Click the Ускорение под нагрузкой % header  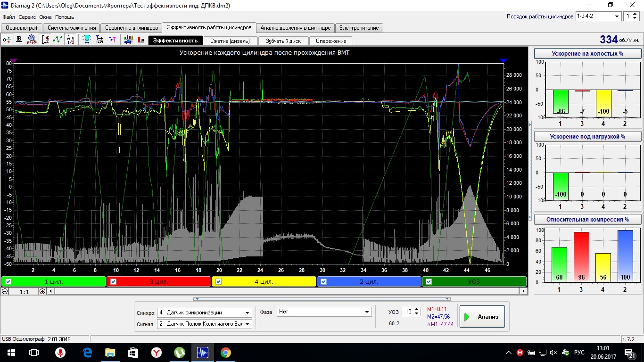point(587,137)
